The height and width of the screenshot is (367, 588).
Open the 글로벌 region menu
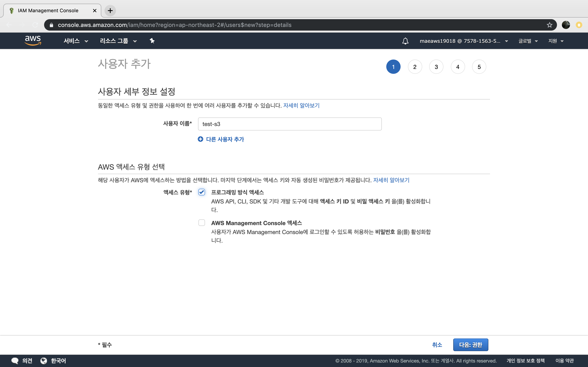tap(528, 41)
